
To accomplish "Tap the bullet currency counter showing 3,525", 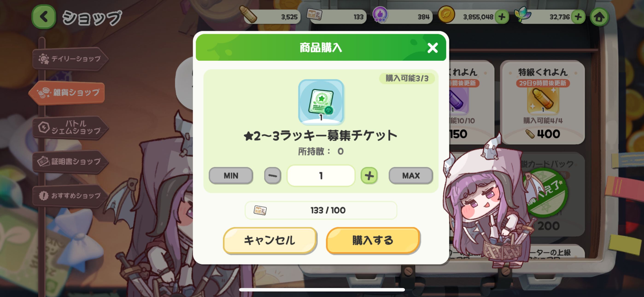I will click(x=270, y=17).
